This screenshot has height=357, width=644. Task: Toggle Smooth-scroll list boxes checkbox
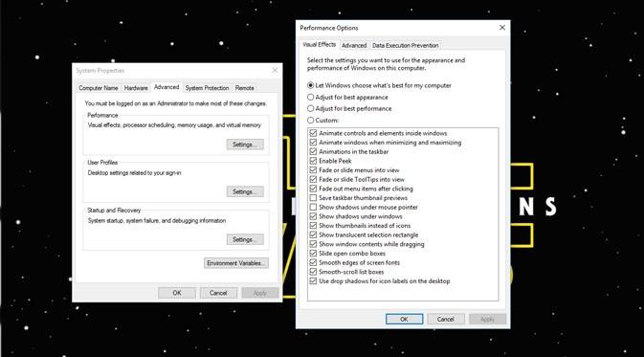tap(313, 272)
